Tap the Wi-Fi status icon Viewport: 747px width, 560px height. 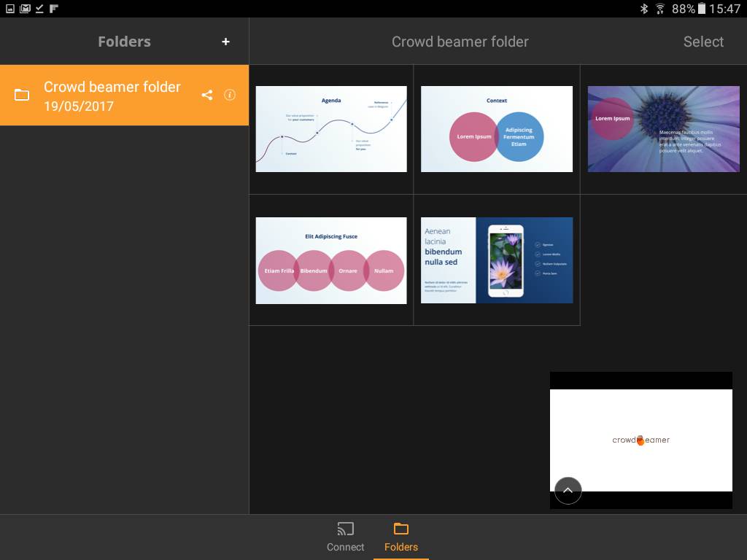[660, 9]
